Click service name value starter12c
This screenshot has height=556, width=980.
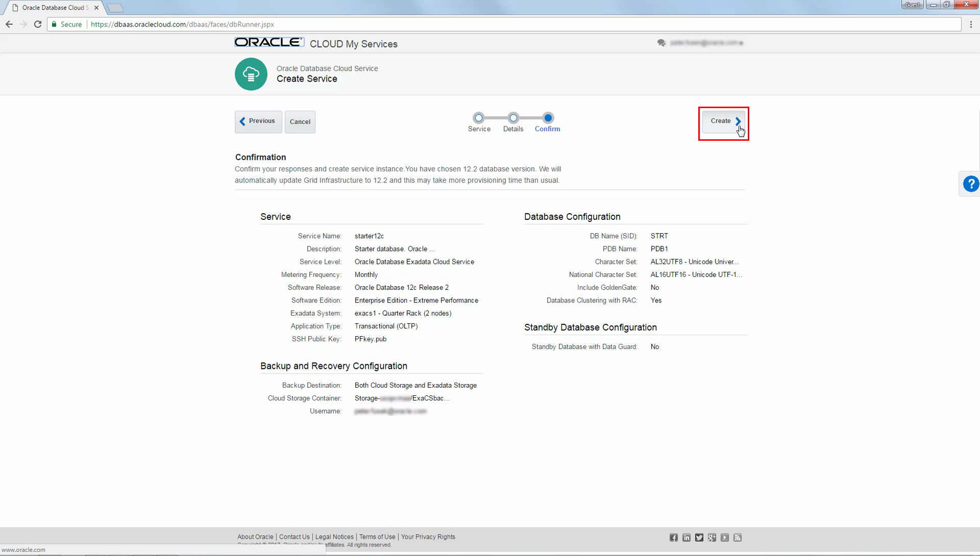point(369,236)
